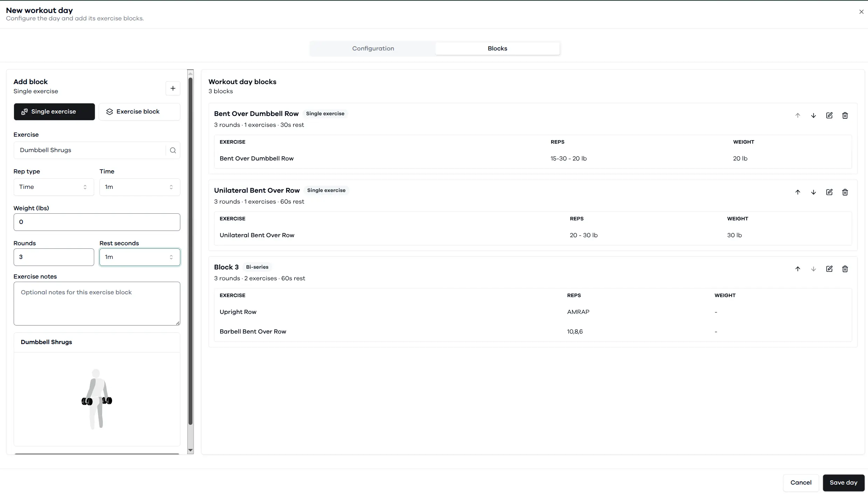
Task: Edit Block 3 bi-series
Action: click(x=829, y=269)
